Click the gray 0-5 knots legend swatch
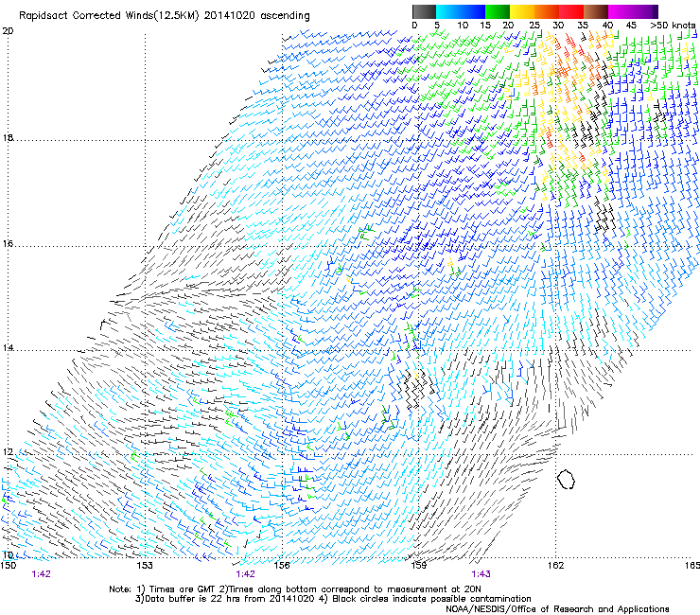This screenshot has width=700, height=615. pyautogui.click(x=424, y=11)
